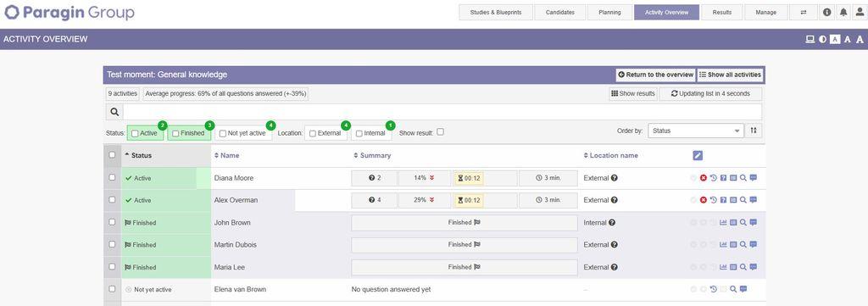Click the Show results button
This screenshot has height=306, width=868.
(x=632, y=93)
